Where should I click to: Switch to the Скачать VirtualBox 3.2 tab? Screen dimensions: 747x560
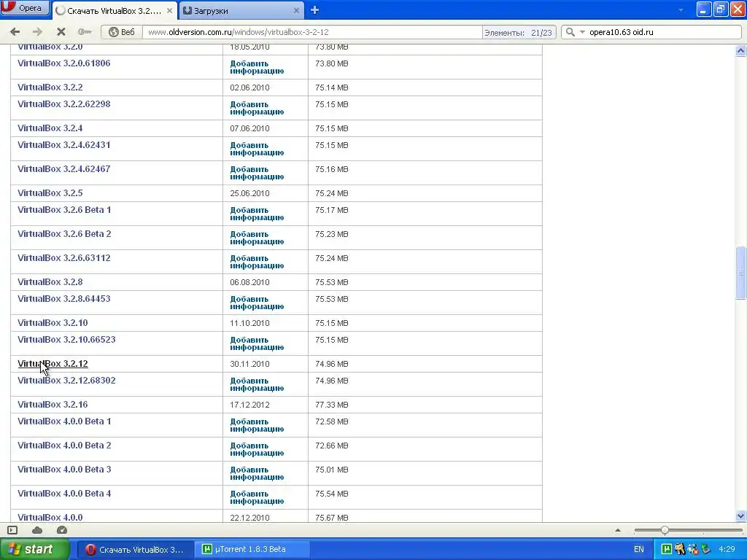115,10
